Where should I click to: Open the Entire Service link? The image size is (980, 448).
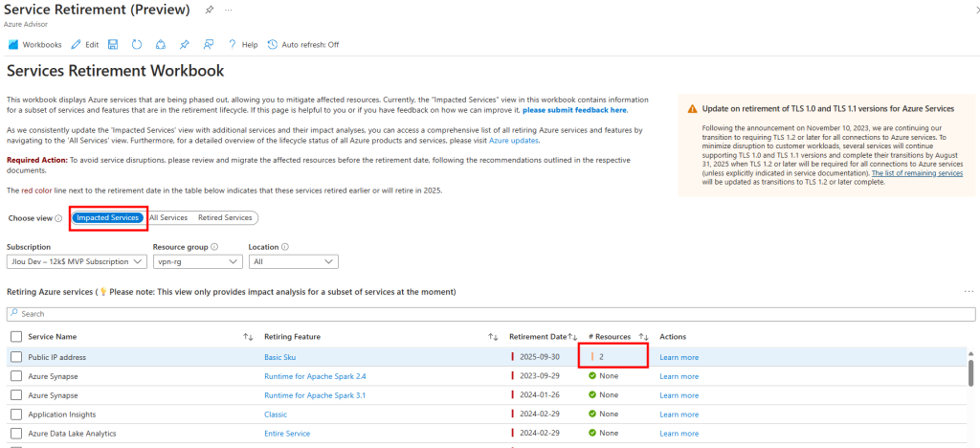point(287,433)
